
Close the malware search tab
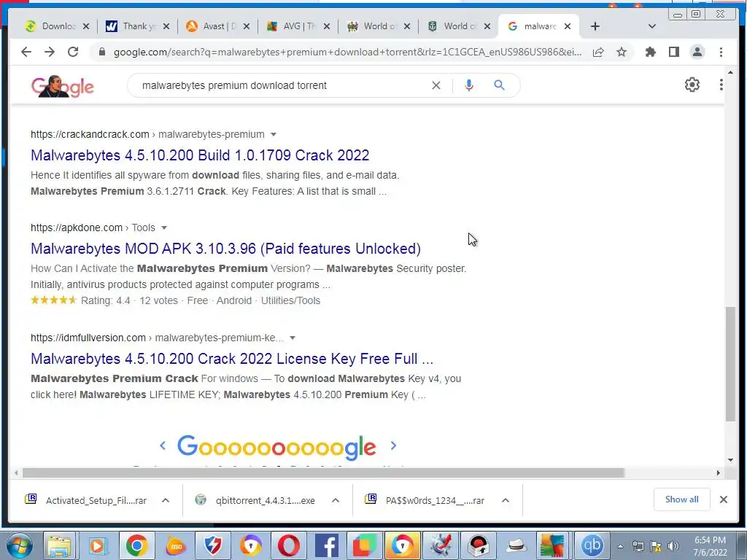[x=568, y=26]
